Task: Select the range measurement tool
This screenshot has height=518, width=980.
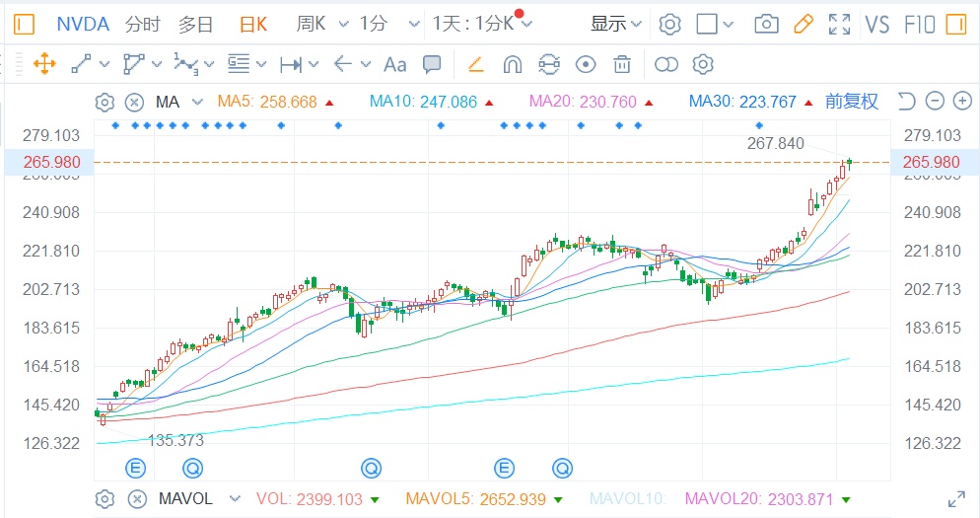Action: pyautogui.click(x=291, y=64)
